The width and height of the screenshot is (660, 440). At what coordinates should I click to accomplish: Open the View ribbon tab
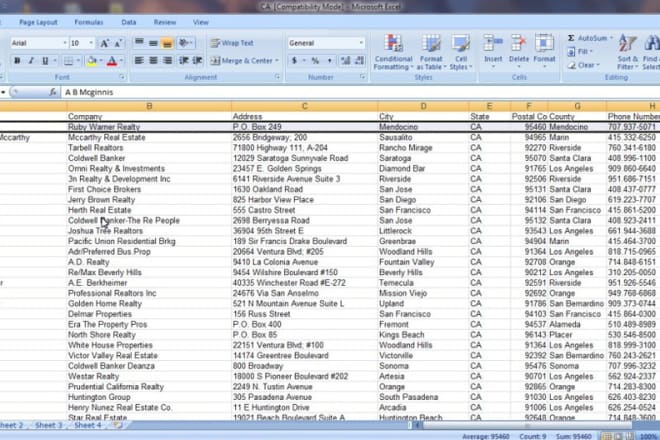click(200, 22)
